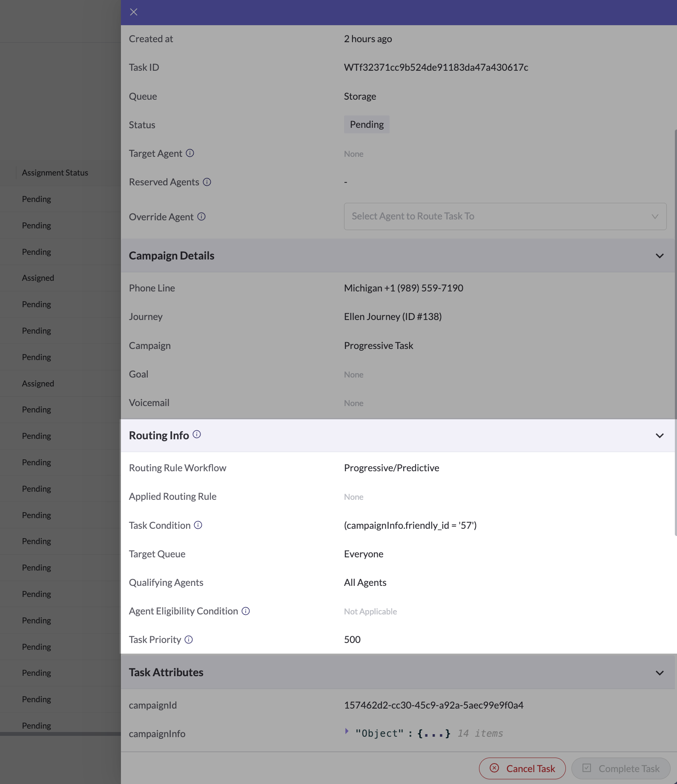Image resolution: width=677 pixels, height=784 pixels.
Task: Click info icon beside Reserved Agents
Action: click(207, 182)
